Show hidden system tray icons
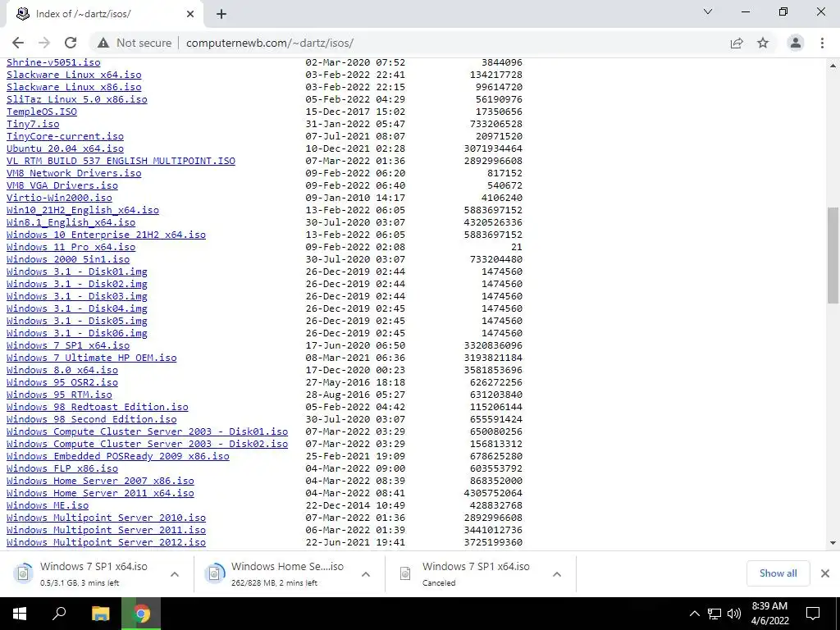Screen dimensions: 840x630 [694, 614]
